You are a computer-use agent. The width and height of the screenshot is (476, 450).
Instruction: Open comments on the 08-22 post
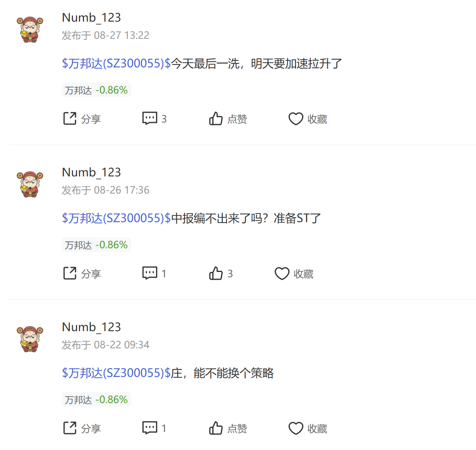pos(154,428)
